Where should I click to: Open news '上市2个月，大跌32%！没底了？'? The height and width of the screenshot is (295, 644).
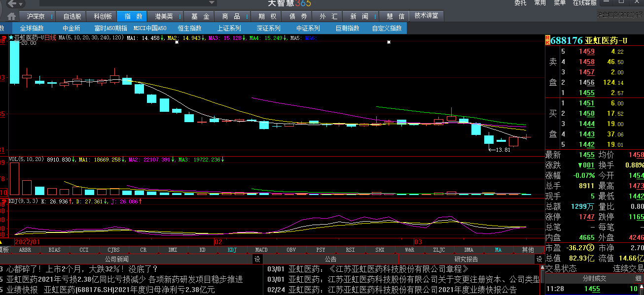click(82, 269)
